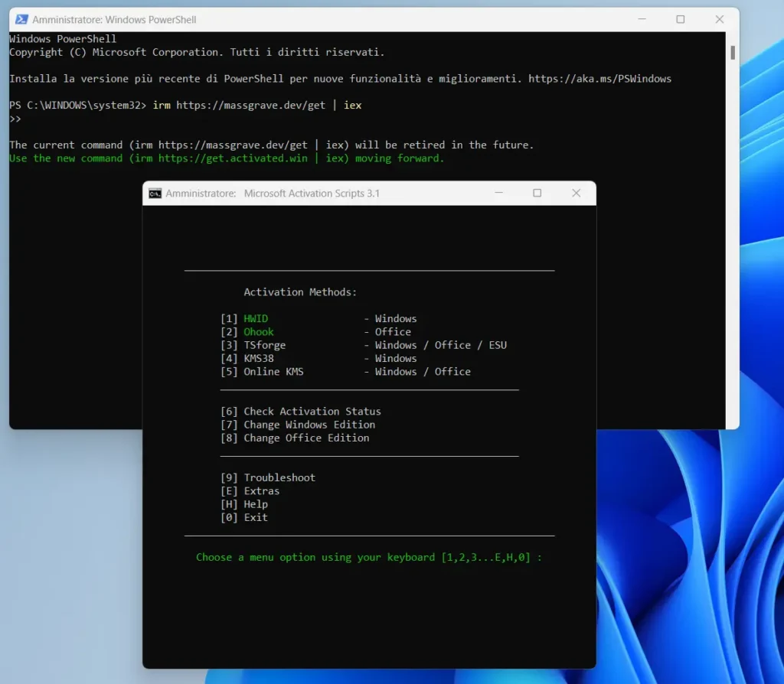
Task: Click the aka.ms/PSWindows URL in PowerShell
Action: point(599,79)
